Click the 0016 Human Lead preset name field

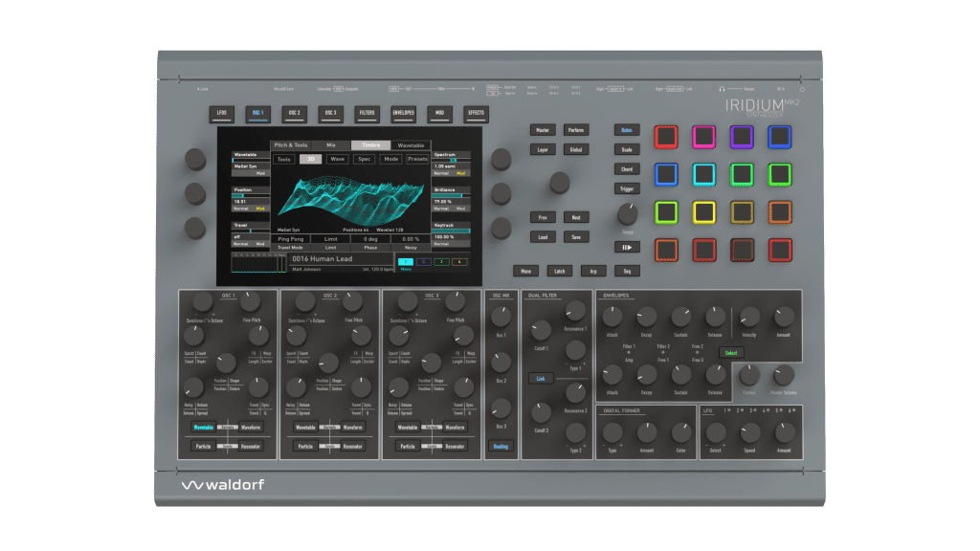pos(322,259)
